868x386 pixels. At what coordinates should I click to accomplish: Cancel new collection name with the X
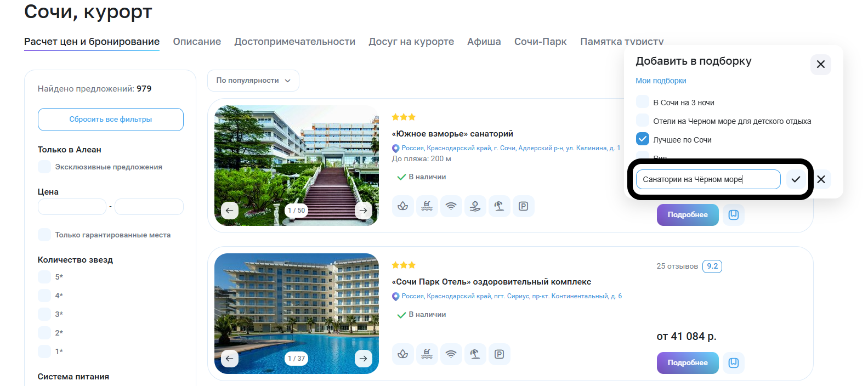pos(821,179)
